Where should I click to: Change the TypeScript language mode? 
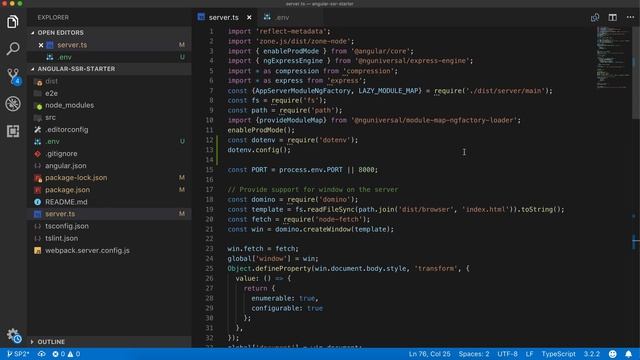click(x=558, y=354)
